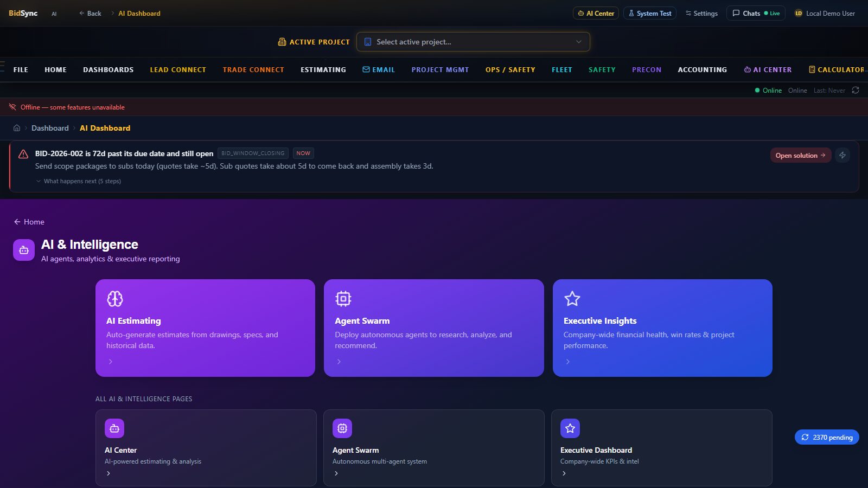This screenshot has height=488, width=868.
Task: Open the FILE menu
Action: point(21,70)
